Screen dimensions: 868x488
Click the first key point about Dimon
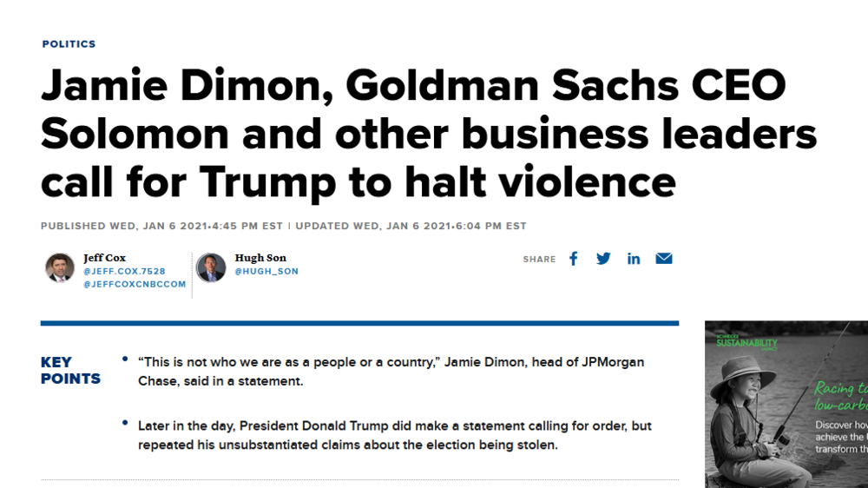pos(391,372)
